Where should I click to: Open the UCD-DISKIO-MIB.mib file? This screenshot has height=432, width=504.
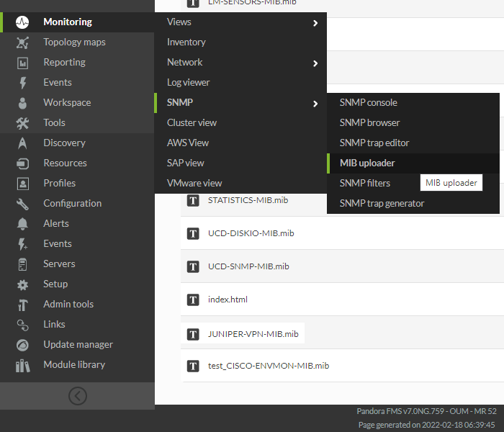pyautogui.click(x=251, y=233)
